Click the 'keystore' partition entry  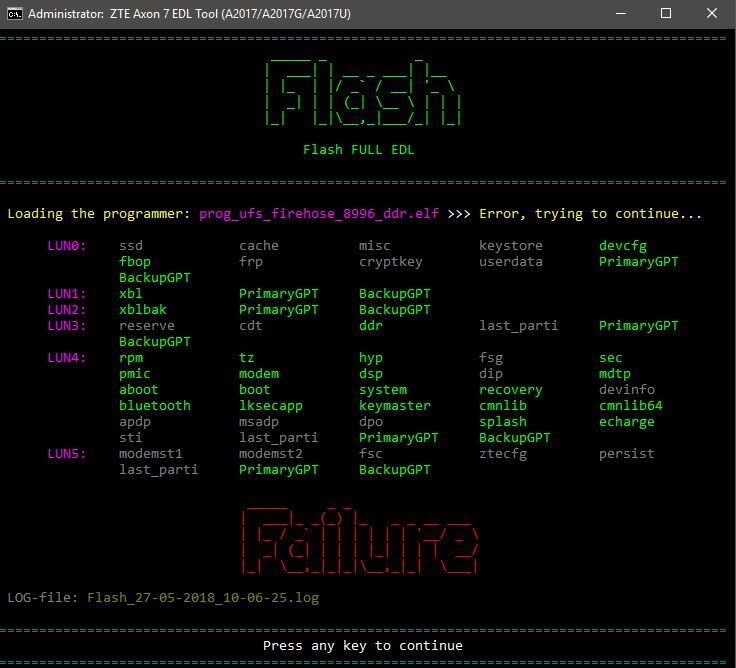pyautogui.click(x=511, y=246)
